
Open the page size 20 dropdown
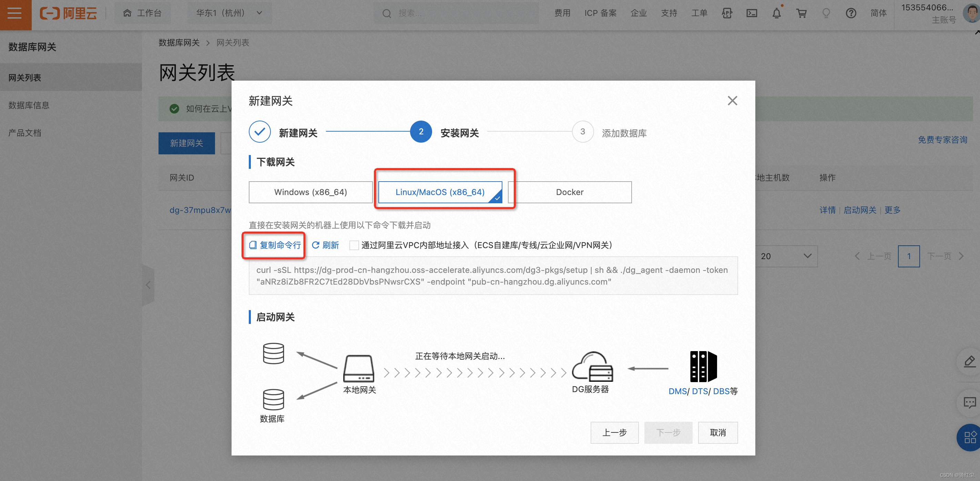pos(786,256)
